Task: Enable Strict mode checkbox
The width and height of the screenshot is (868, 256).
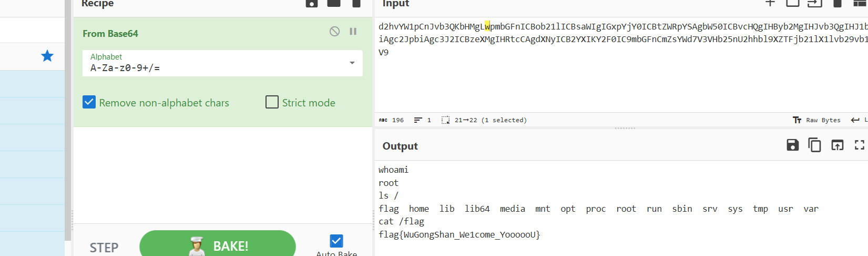Action: click(272, 102)
